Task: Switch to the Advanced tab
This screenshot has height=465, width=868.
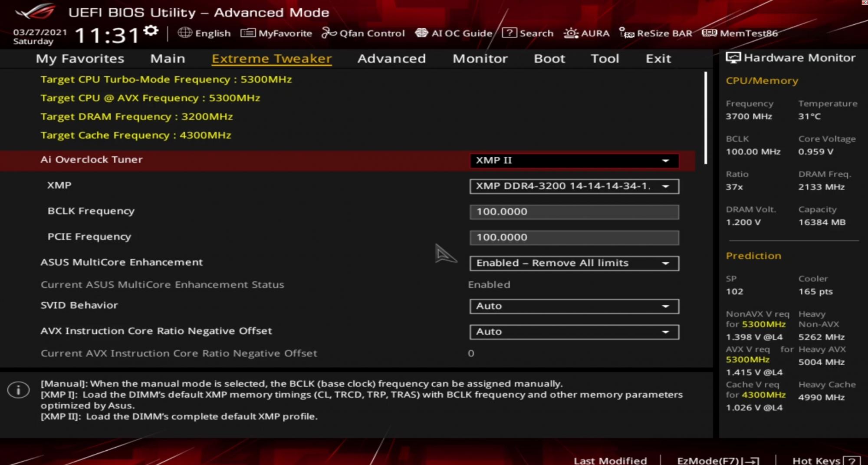Action: click(x=391, y=59)
